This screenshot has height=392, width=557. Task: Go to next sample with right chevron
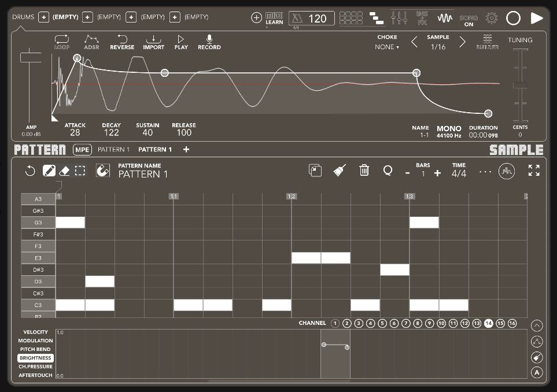[x=462, y=42]
